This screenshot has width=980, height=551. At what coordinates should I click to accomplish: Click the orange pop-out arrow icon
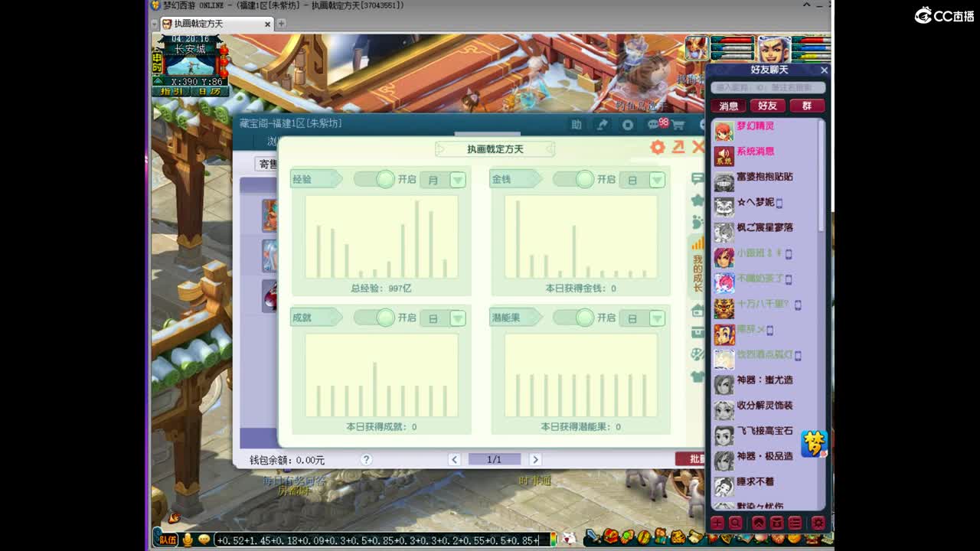(678, 147)
